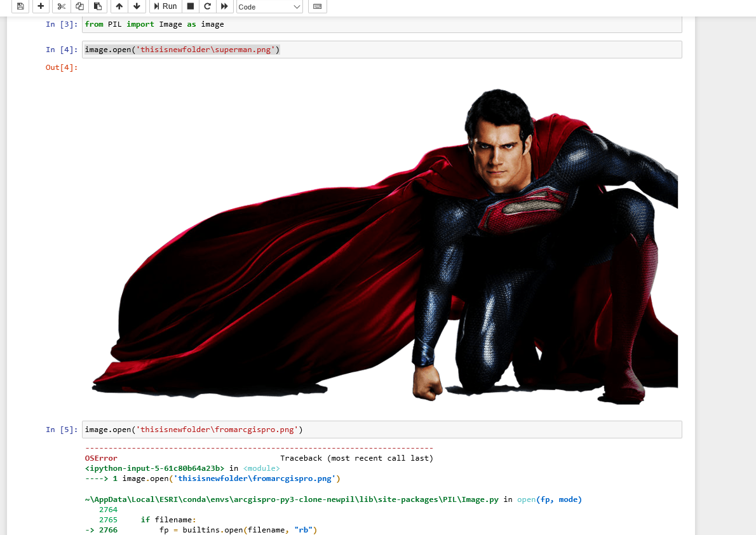Click traceback line number 2764
Image resolution: width=756 pixels, height=535 pixels.
click(x=108, y=510)
